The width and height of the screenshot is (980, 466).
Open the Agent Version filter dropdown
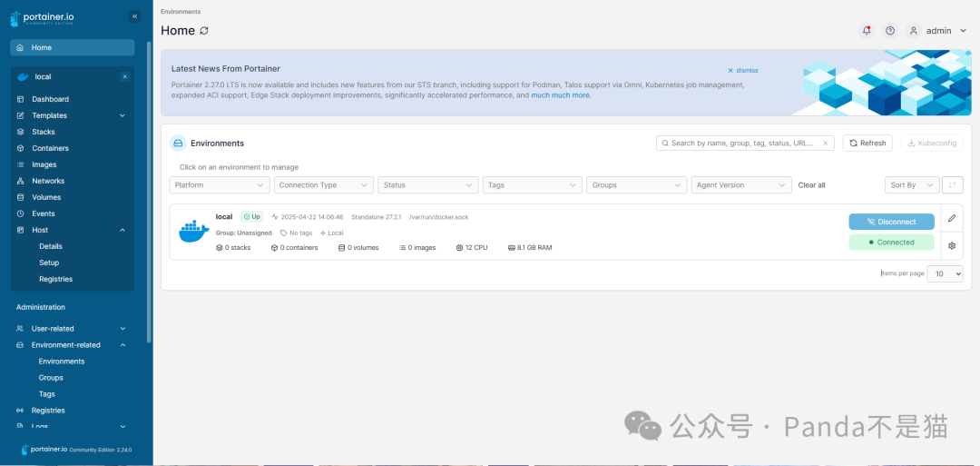tap(741, 185)
